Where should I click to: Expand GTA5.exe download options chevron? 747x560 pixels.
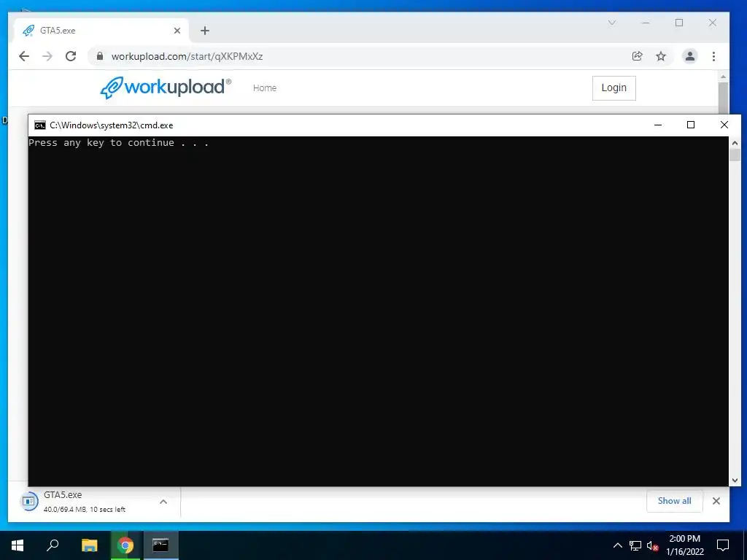coord(163,502)
